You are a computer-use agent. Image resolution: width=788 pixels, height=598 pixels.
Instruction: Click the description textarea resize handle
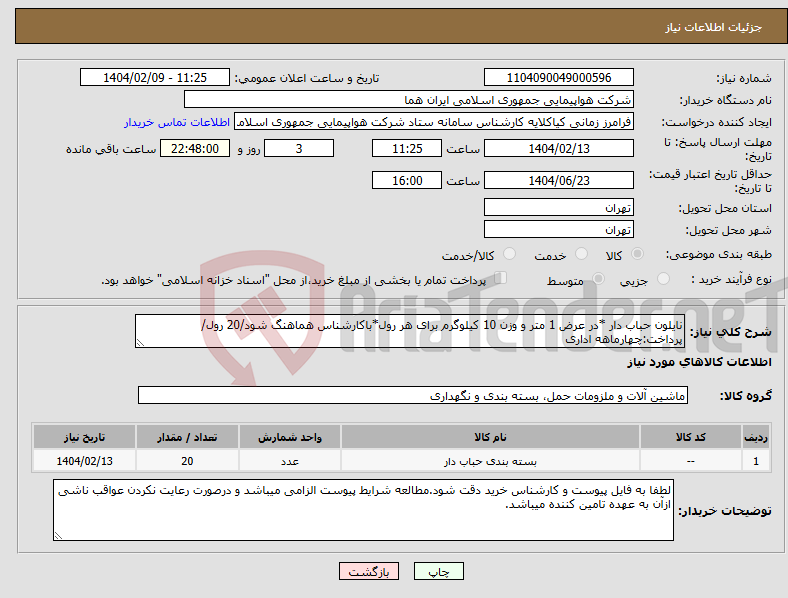140,343
